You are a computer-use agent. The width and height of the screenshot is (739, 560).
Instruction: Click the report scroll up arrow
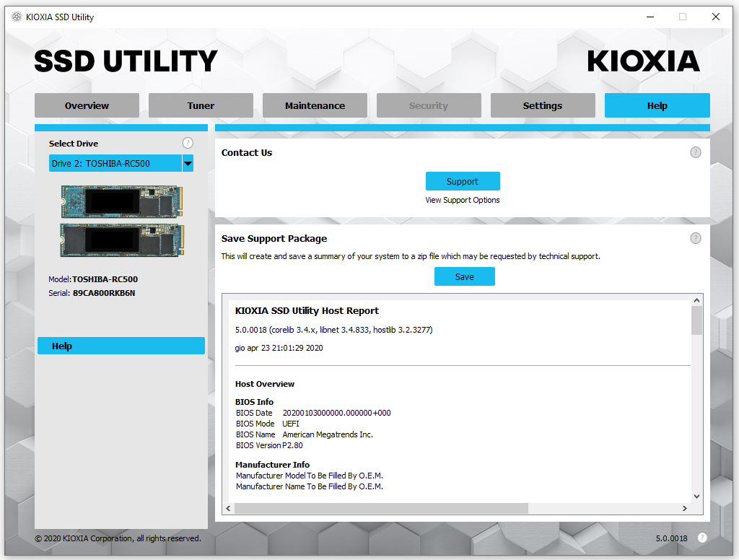[x=696, y=300]
